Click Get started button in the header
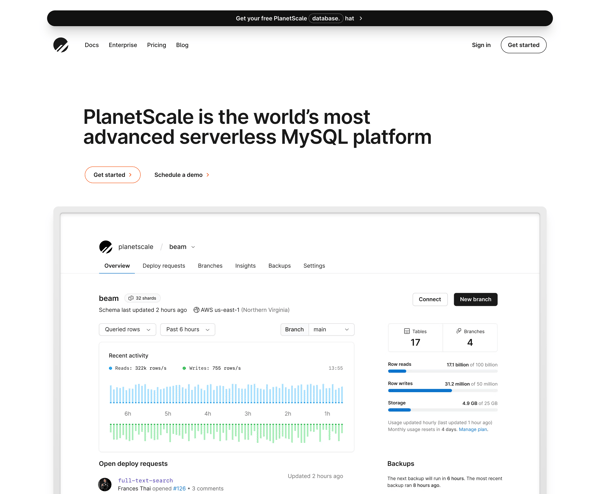Viewport: 600px width, 494px height. point(523,45)
